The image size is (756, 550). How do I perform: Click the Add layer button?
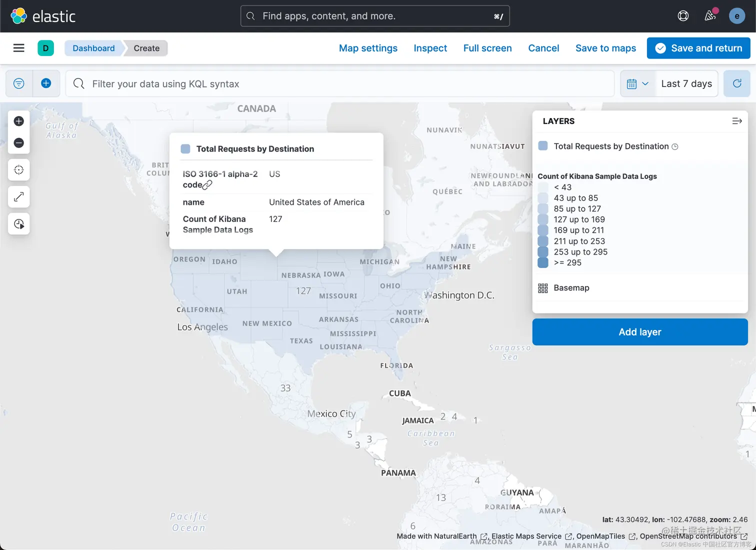(640, 332)
